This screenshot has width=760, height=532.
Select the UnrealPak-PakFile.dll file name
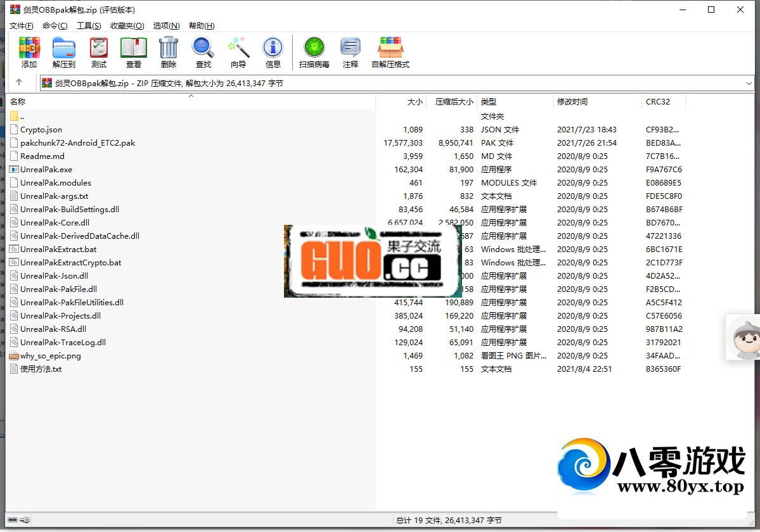(59, 289)
